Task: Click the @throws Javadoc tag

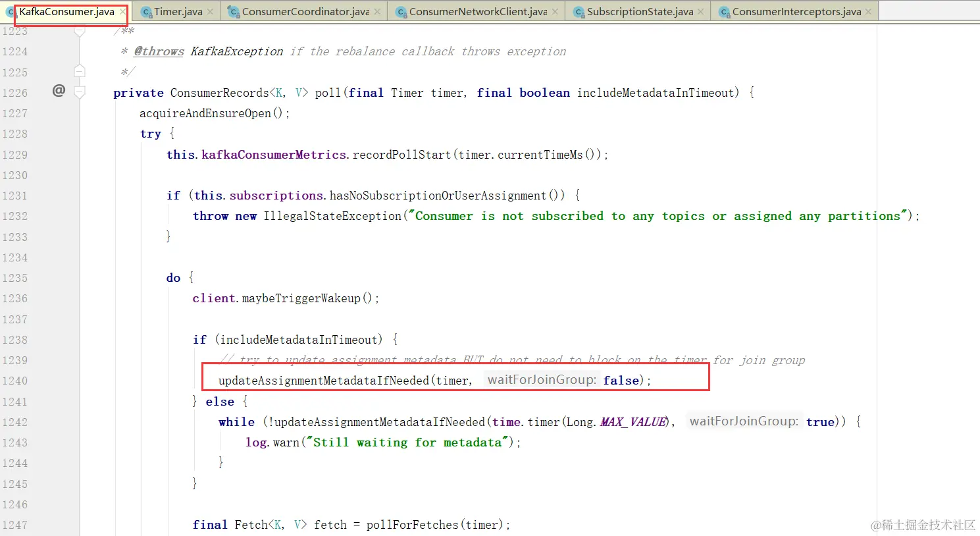Action: pos(159,51)
